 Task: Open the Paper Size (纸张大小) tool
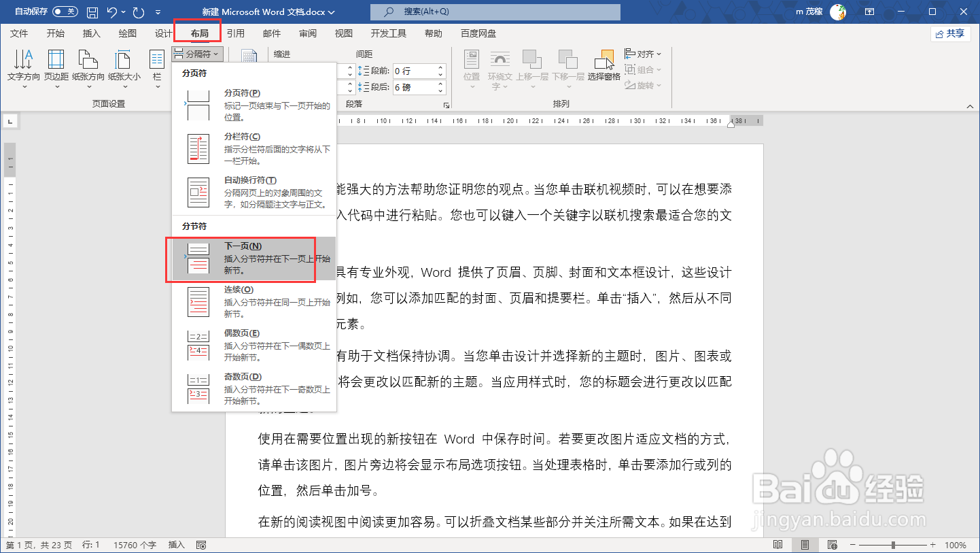click(x=124, y=68)
